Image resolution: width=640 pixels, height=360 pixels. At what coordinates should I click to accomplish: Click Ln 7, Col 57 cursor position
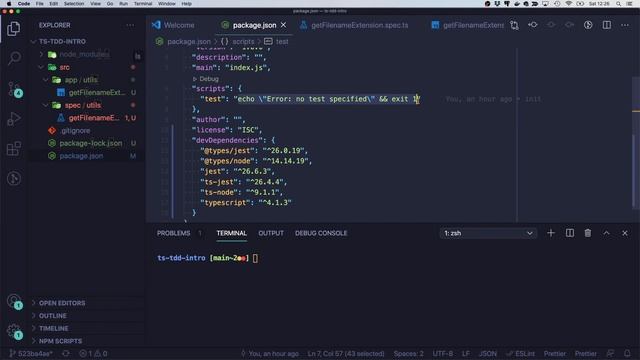coord(346,353)
